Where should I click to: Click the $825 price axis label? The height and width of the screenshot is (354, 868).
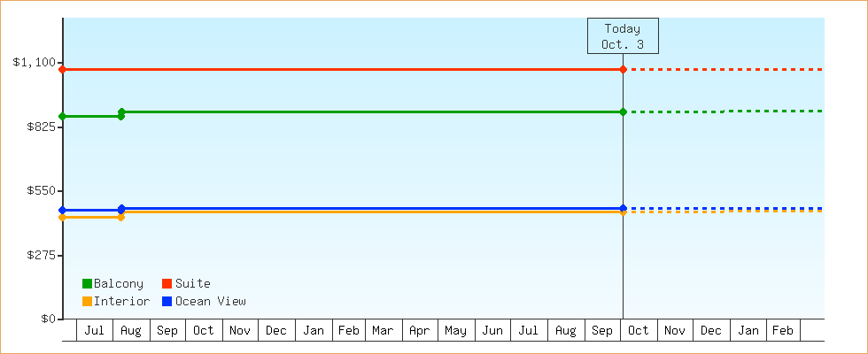coord(38,127)
